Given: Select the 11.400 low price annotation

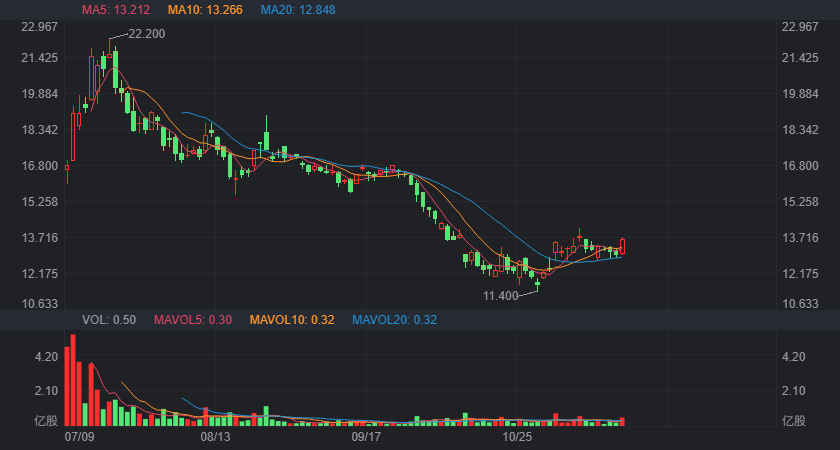Looking at the screenshot, I should pyautogui.click(x=500, y=295).
